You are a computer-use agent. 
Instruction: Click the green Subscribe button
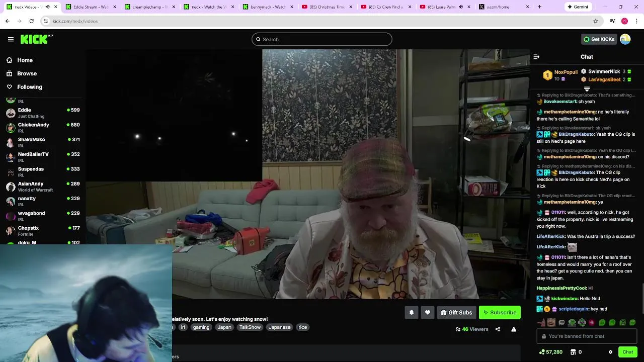(500, 313)
